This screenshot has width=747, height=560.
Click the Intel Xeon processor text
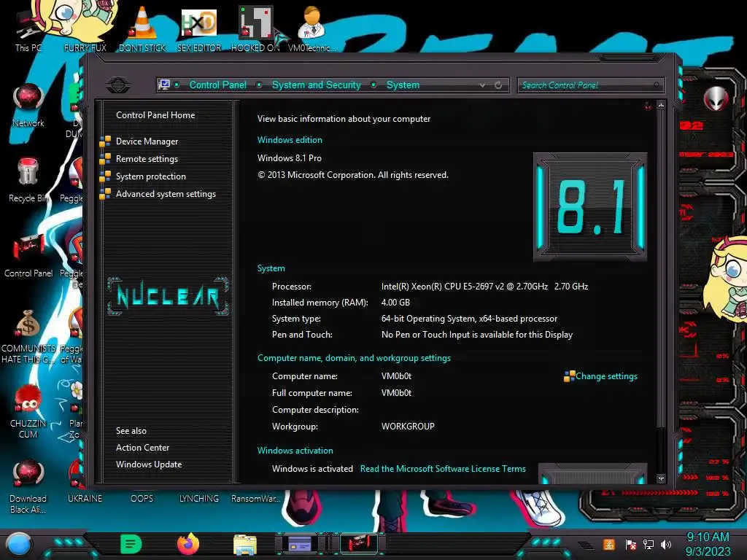484,286
